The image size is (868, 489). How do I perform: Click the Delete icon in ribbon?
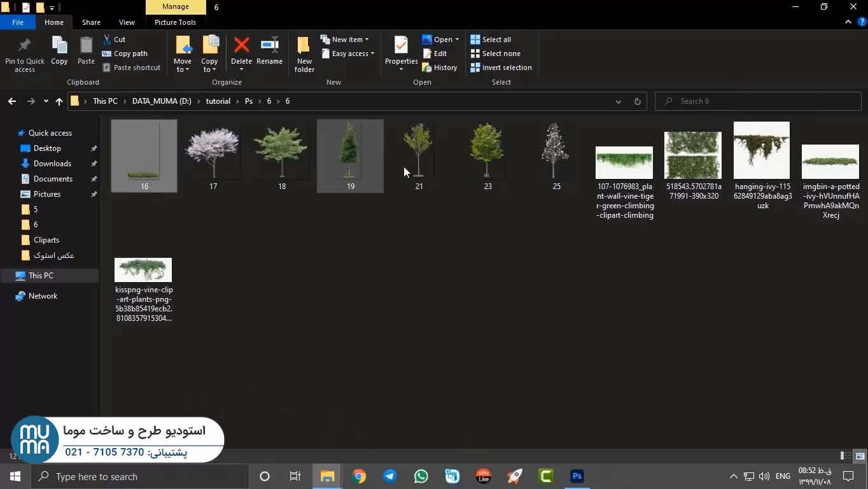pyautogui.click(x=241, y=46)
